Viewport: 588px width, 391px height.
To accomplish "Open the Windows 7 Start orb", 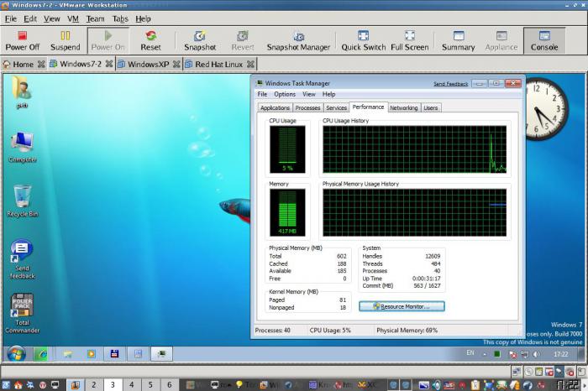I will pyautogui.click(x=16, y=354).
